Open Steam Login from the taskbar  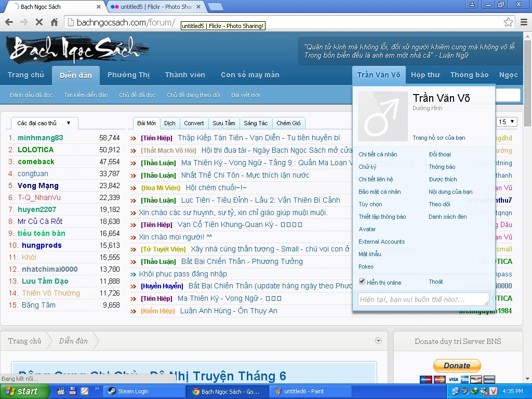[132, 391]
